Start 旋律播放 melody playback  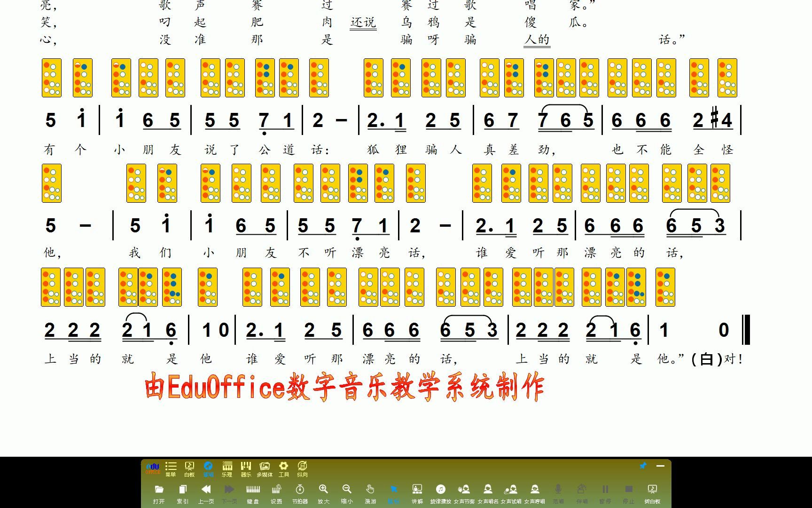point(441,494)
